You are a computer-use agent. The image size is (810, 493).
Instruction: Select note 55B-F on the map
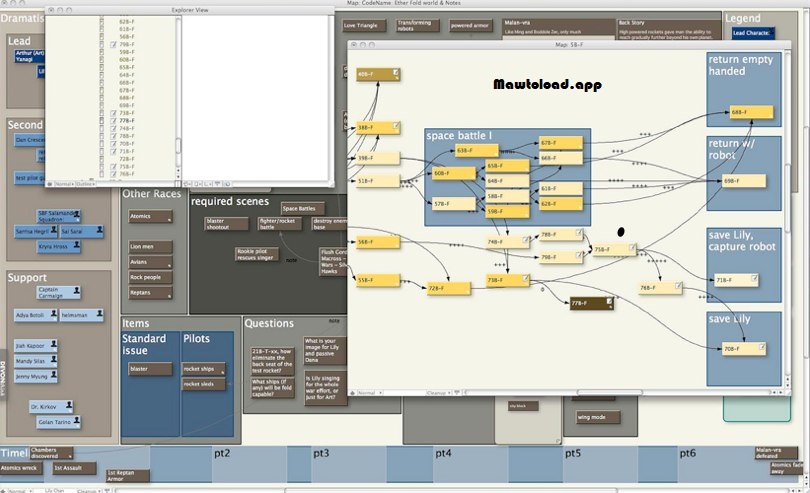pyautogui.click(x=378, y=280)
